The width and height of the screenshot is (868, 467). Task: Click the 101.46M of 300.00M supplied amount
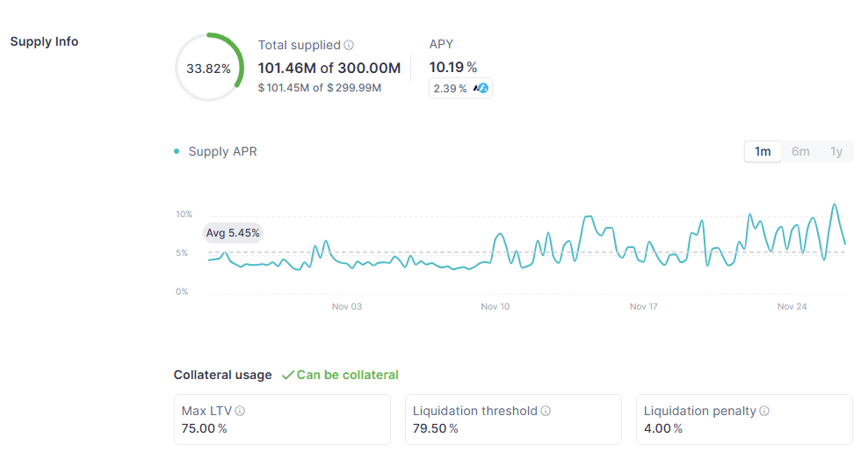(x=329, y=68)
